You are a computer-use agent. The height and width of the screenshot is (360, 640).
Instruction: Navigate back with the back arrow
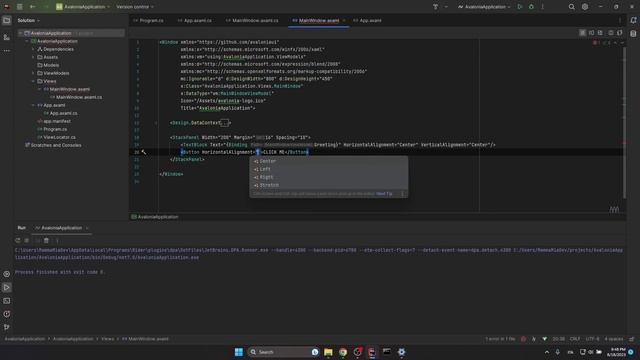33,7
